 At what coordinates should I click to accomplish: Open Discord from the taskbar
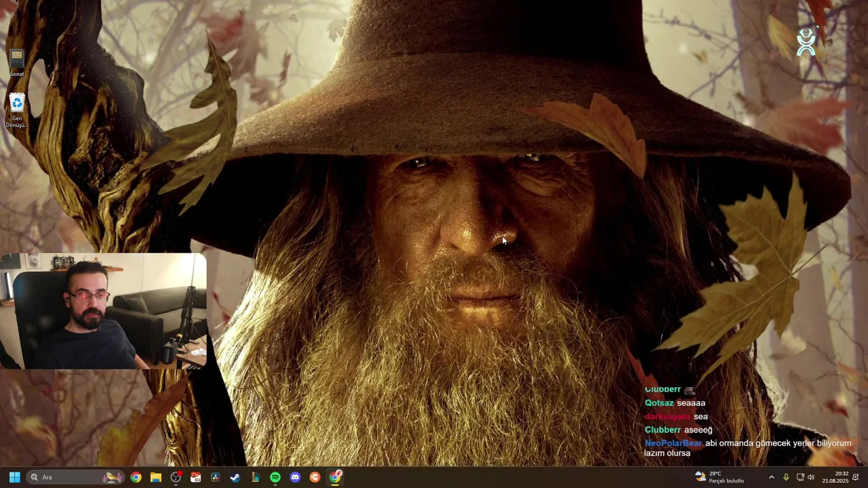pos(295,477)
